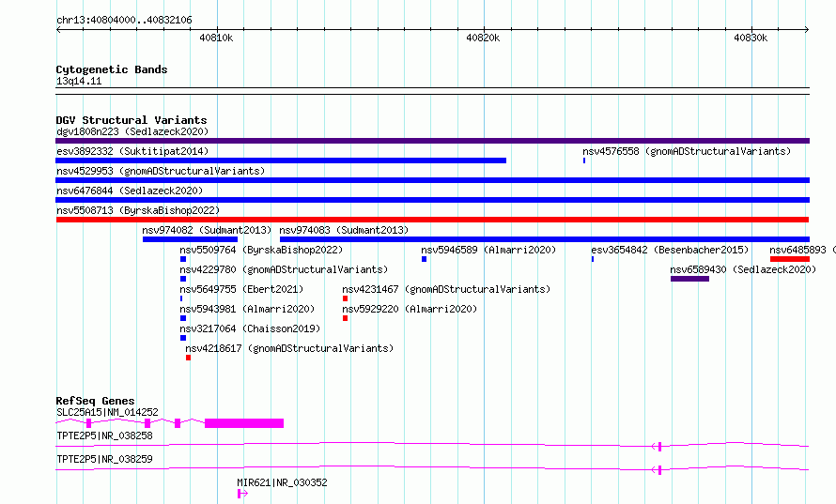
Task: Open the nsv3217064 (Chaisson2019) label
Action: 250,328
